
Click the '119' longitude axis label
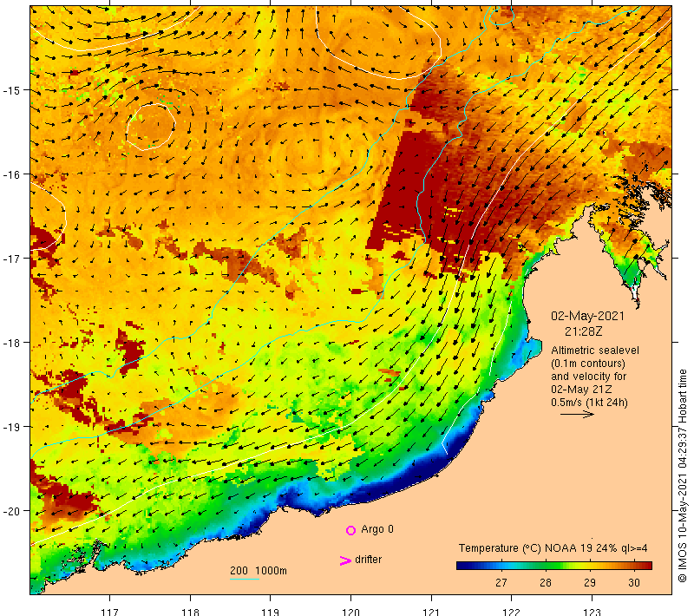271,612
